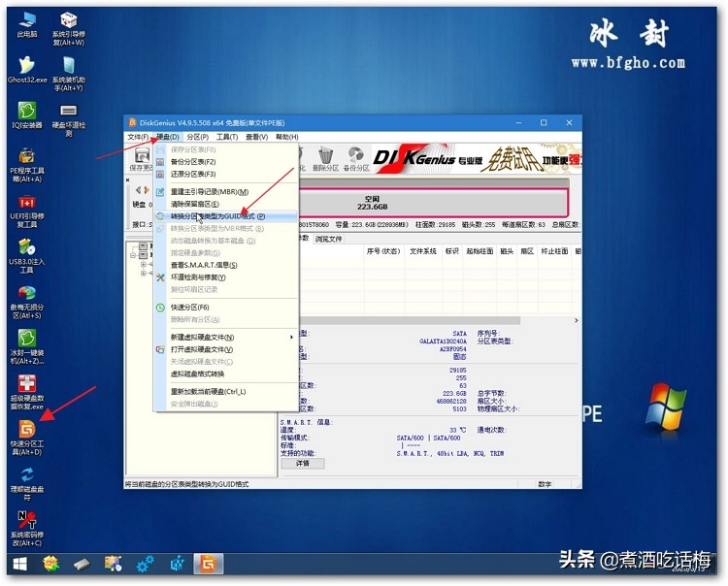Image resolution: width=728 pixels, height=586 pixels.
Task: Launch Ghost32.exe from the desktop
Action: coord(27,70)
